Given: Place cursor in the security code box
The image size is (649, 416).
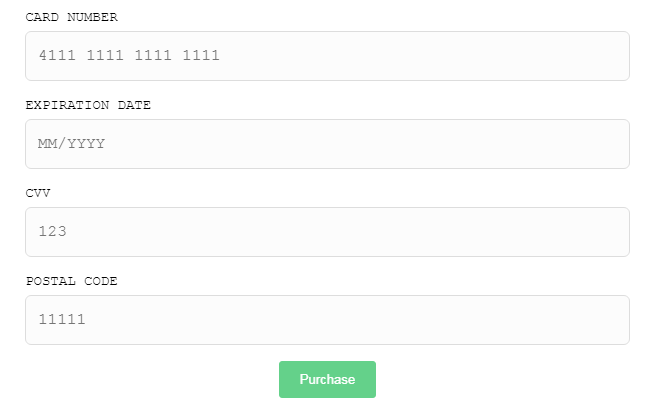Looking at the screenshot, I should 327,232.
